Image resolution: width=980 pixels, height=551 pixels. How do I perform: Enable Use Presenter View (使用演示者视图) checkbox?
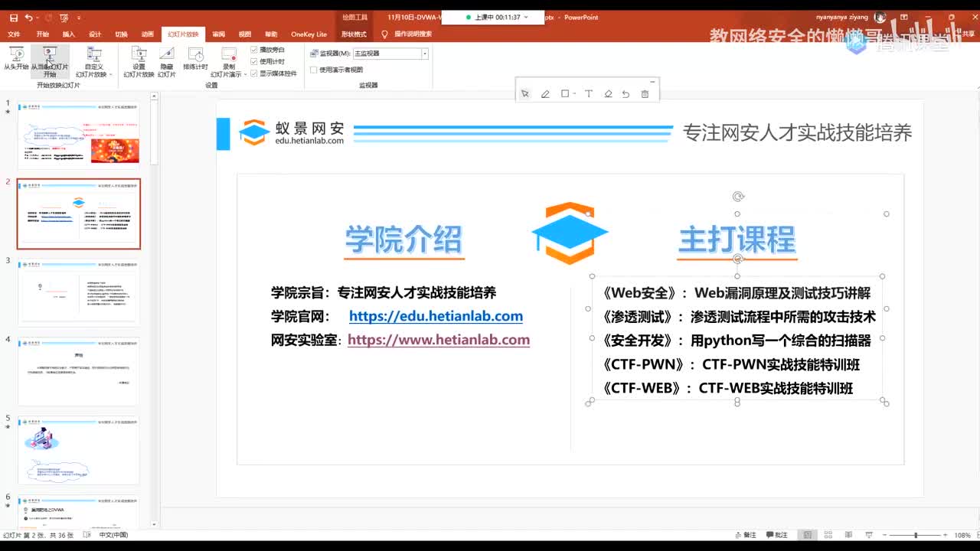(x=313, y=70)
